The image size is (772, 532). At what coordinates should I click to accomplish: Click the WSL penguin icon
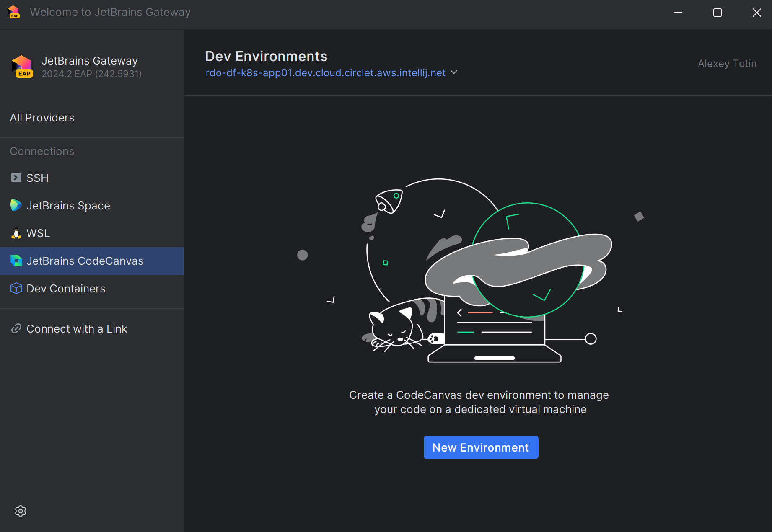pyautogui.click(x=16, y=233)
